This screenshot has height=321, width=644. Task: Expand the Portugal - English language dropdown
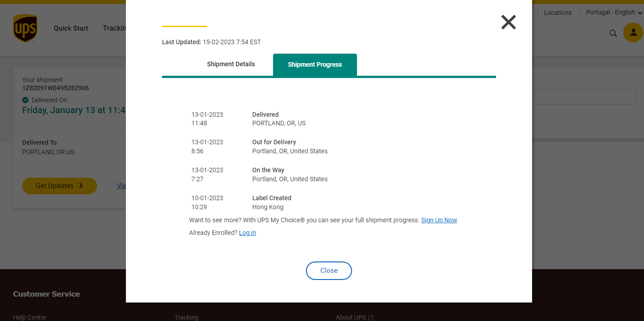[614, 12]
